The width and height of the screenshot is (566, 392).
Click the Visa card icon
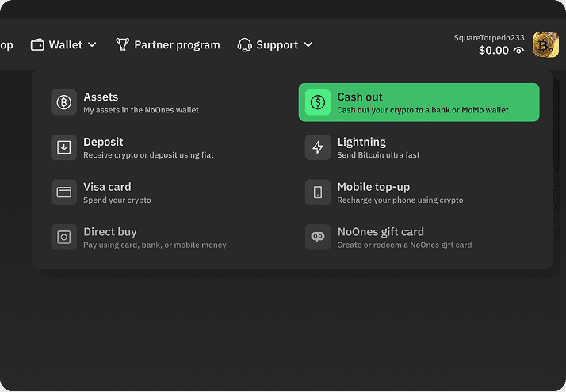pyautogui.click(x=64, y=192)
